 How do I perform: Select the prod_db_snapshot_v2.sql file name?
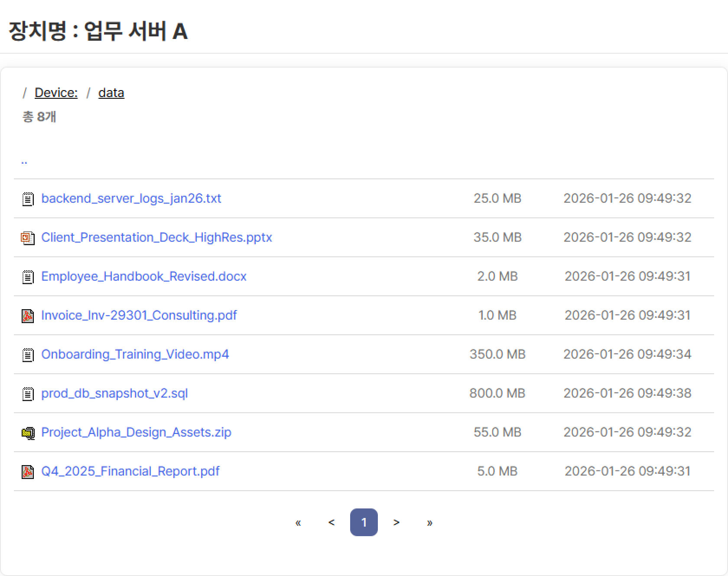pos(114,393)
